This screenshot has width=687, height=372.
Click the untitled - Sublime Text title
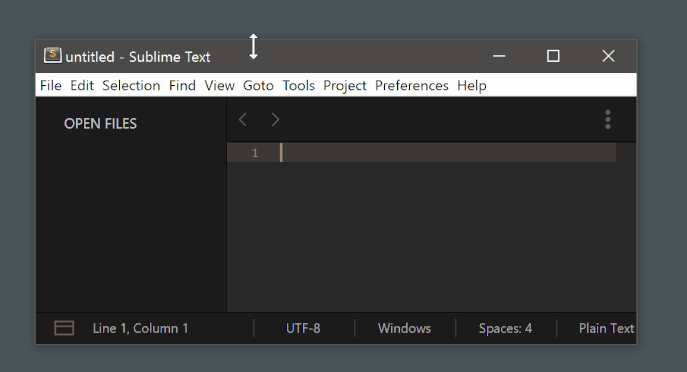pyautogui.click(x=138, y=57)
